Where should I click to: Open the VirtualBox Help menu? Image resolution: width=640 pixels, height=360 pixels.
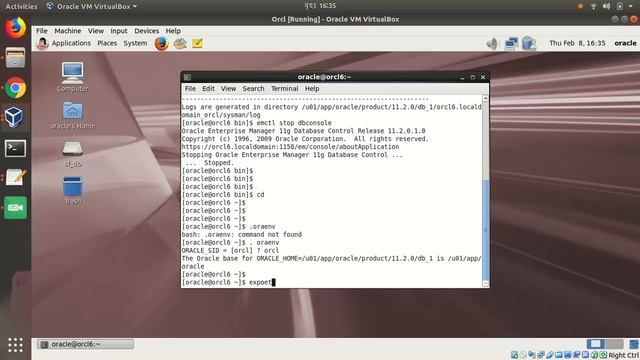(x=173, y=31)
